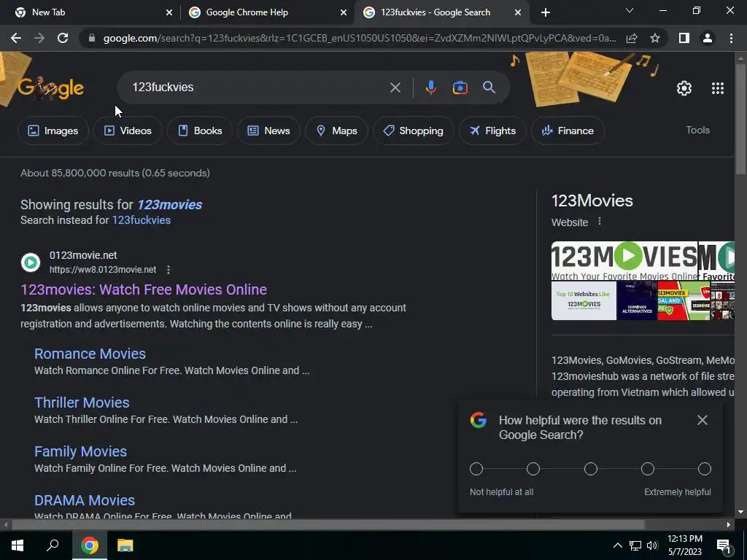The width and height of the screenshot is (747, 560).
Task: Filter results by Images
Action: tap(53, 131)
